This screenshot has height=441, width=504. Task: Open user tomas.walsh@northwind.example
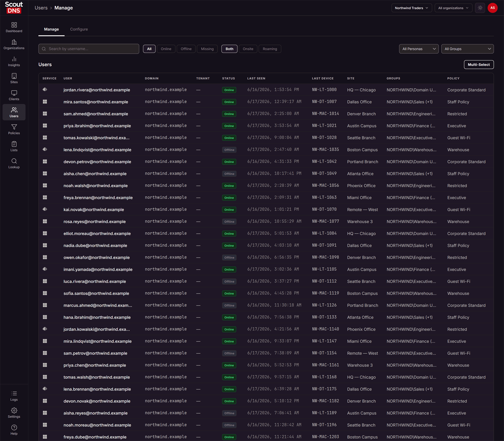97,377
